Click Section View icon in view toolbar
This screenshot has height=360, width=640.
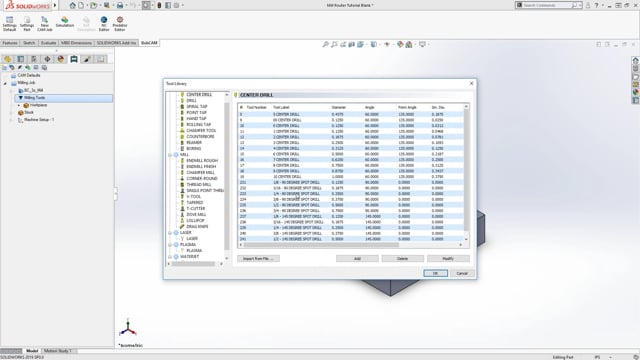coord(351,44)
